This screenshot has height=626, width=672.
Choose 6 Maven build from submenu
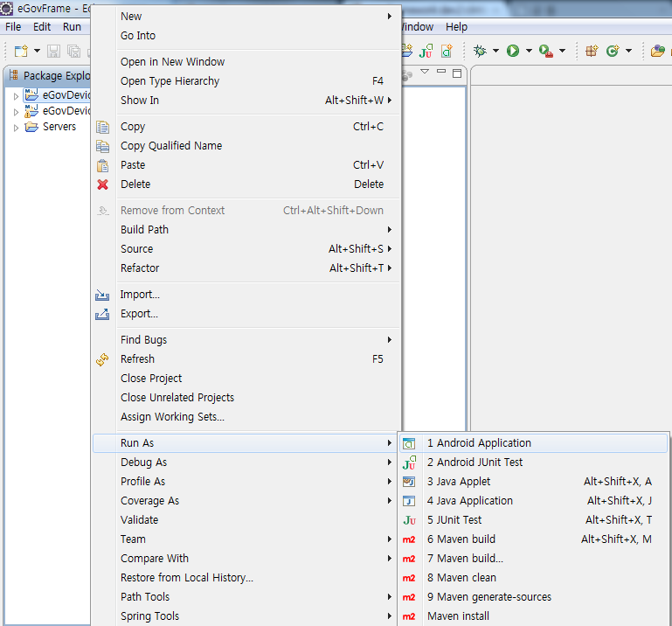[461, 539]
